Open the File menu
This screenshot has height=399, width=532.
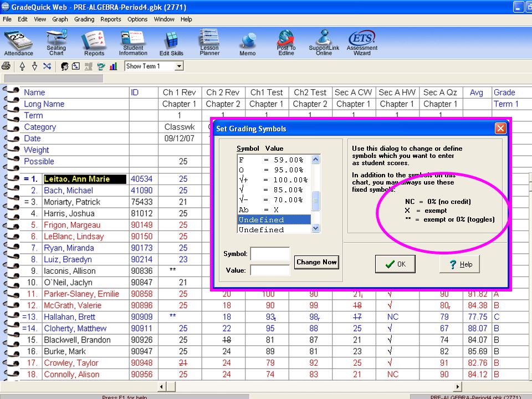pos(7,19)
